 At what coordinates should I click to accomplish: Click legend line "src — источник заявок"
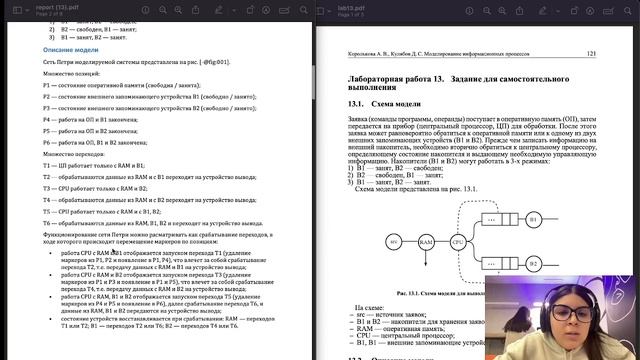pyautogui.click(x=391, y=315)
